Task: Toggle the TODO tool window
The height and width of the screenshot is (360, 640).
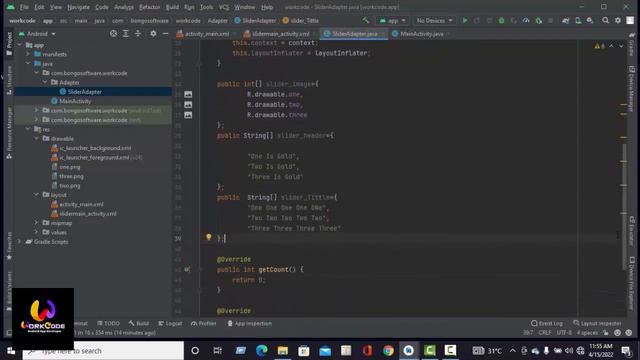Action: pos(109,323)
